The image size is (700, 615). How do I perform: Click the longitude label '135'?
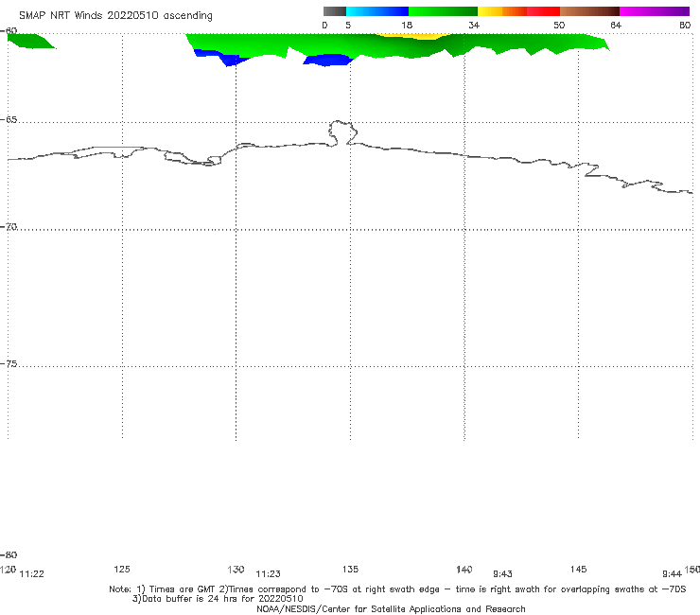click(x=350, y=569)
